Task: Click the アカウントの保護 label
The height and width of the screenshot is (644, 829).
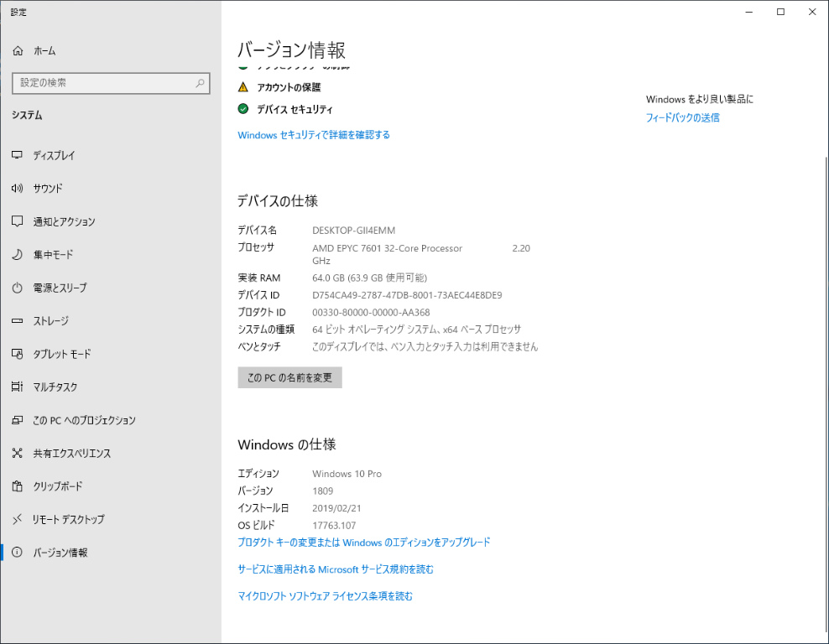Action: click(x=289, y=87)
